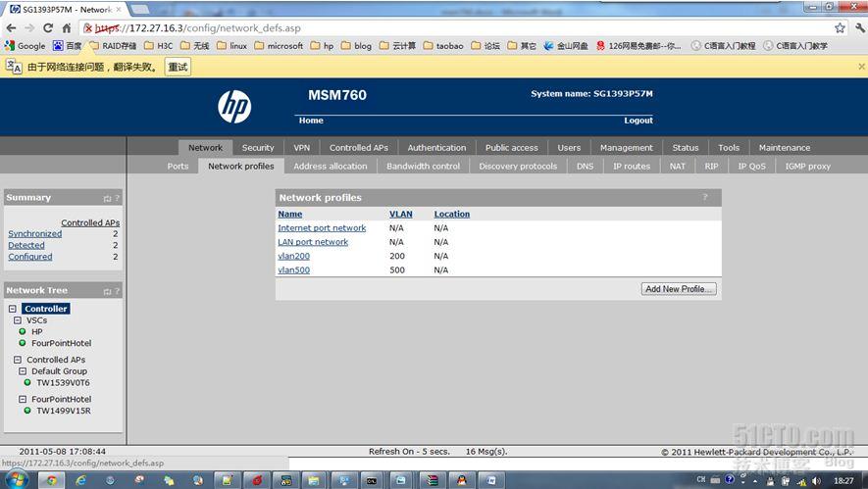The image size is (868, 489).
Task: Collapse the Controller tree node
Action: pyautogui.click(x=12, y=309)
